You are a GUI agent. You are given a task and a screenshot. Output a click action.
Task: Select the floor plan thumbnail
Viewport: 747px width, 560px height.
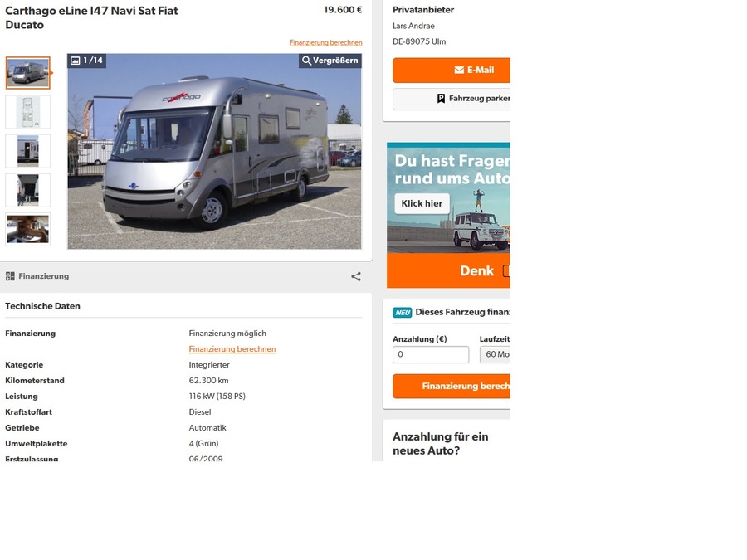click(x=27, y=112)
